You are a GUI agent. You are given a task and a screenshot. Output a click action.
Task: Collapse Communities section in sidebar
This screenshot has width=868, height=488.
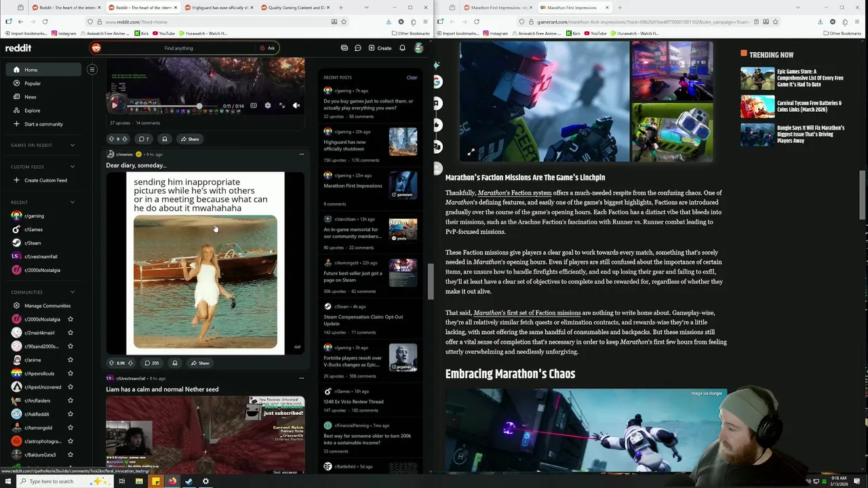(x=73, y=292)
